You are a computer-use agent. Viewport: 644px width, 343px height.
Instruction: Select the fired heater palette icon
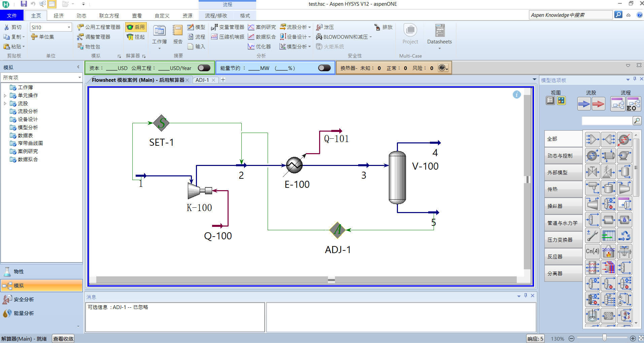coord(608,251)
